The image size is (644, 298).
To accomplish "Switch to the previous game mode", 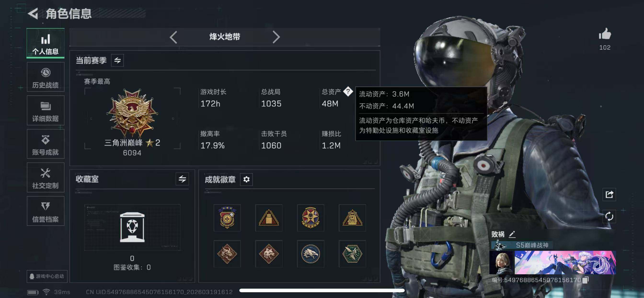I will click(x=173, y=37).
